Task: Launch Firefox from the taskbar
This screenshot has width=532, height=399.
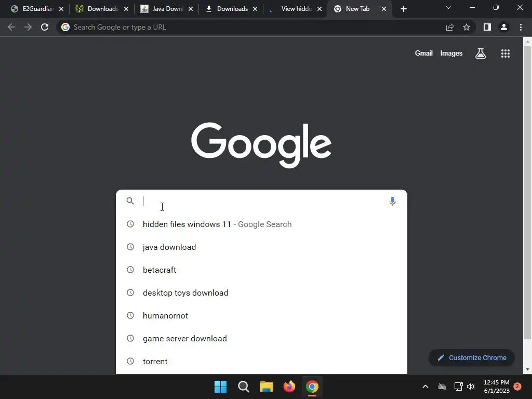Action: point(289,387)
